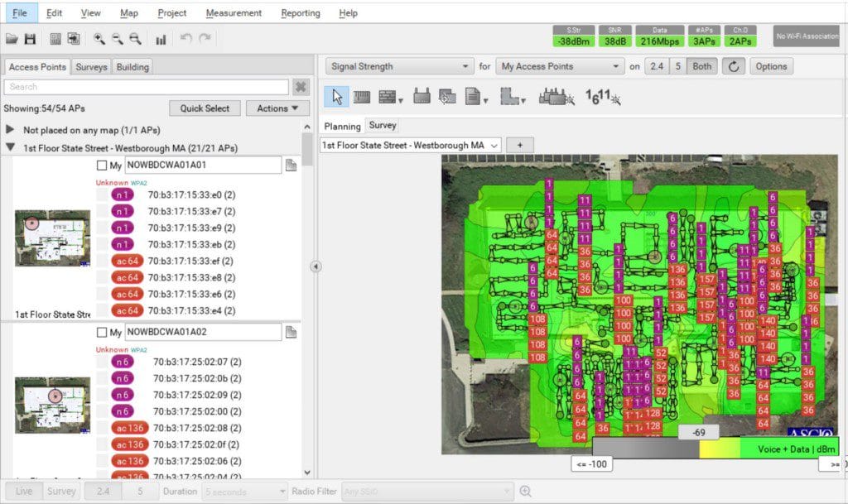This screenshot has height=504, width=848.
Task: Toggle Survey mode in bottom bar
Action: pyautogui.click(x=61, y=491)
